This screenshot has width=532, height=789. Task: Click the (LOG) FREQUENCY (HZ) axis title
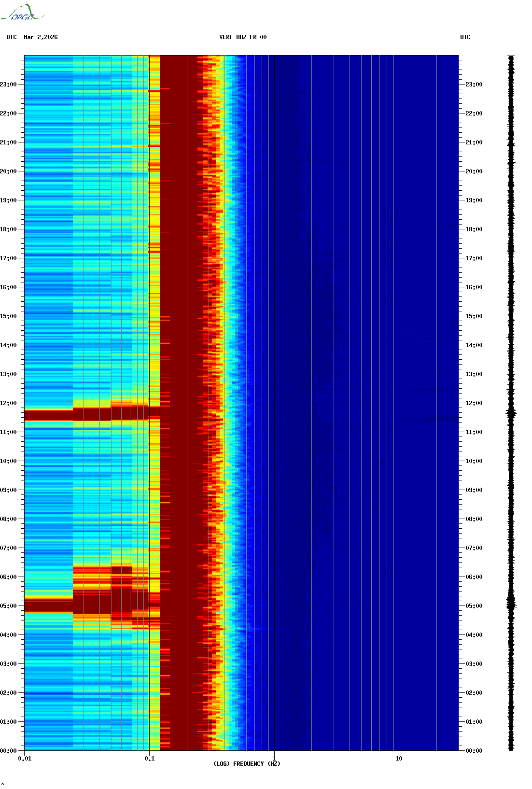coord(246,764)
